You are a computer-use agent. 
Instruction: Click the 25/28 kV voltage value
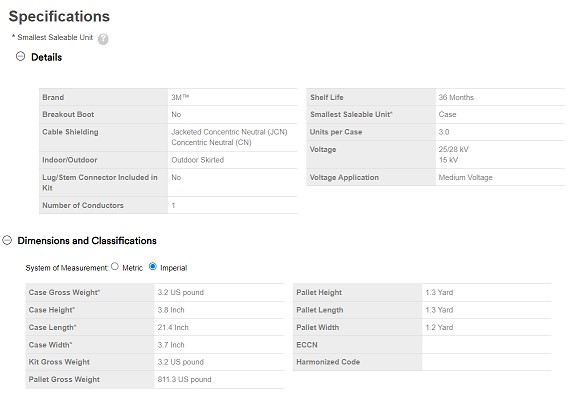(x=454, y=149)
